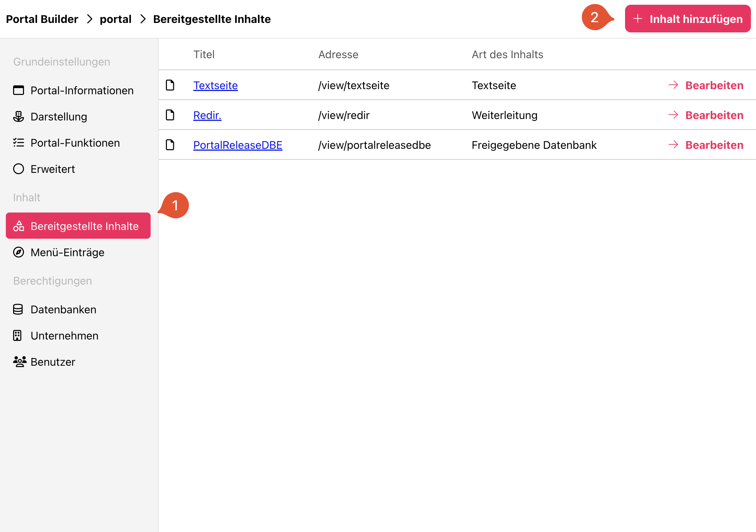Viewport: 756px width, 532px height.
Task: Click the /view/portalreleasedbe address cell
Action: [x=374, y=145]
